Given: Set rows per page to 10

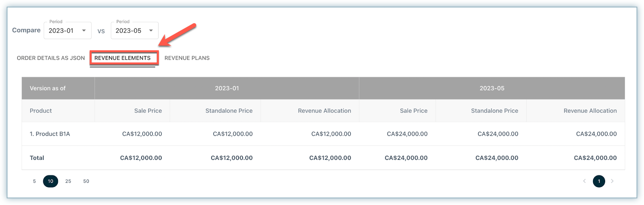Looking at the screenshot, I should [50, 181].
